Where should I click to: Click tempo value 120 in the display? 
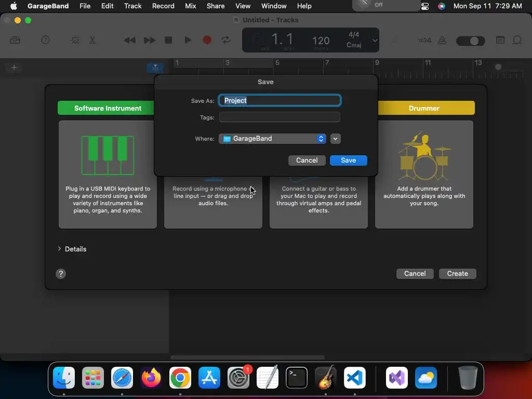(321, 41)
